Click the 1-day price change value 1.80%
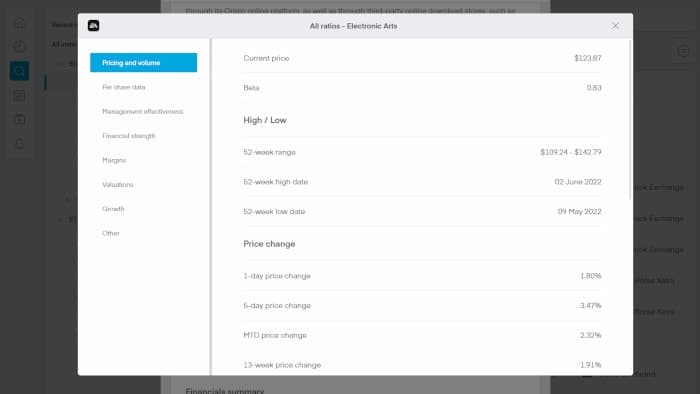700x394 pixels. click(590, 276)
